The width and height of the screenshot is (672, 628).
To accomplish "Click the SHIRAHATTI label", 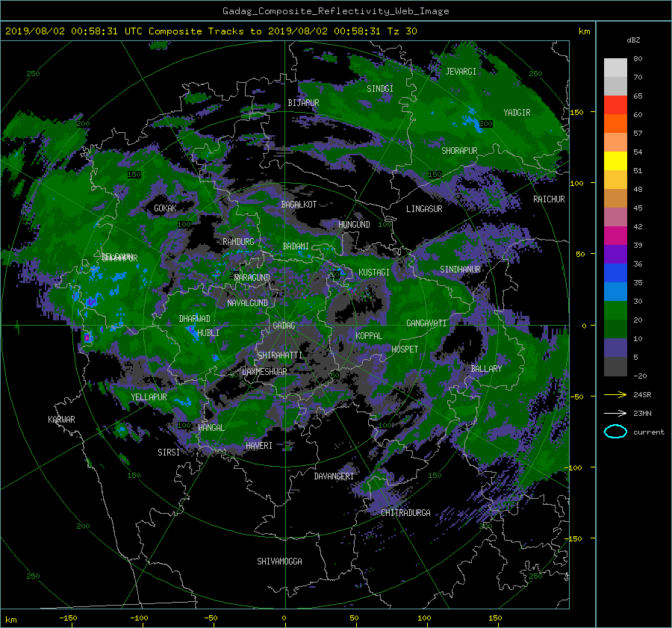I will point(280,355).
